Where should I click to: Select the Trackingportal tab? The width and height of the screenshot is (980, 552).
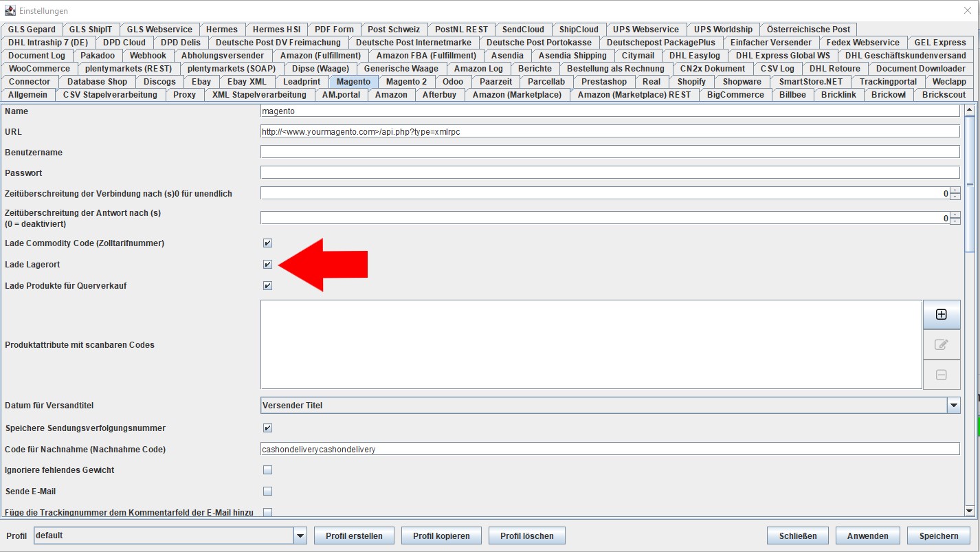[888, 82]
